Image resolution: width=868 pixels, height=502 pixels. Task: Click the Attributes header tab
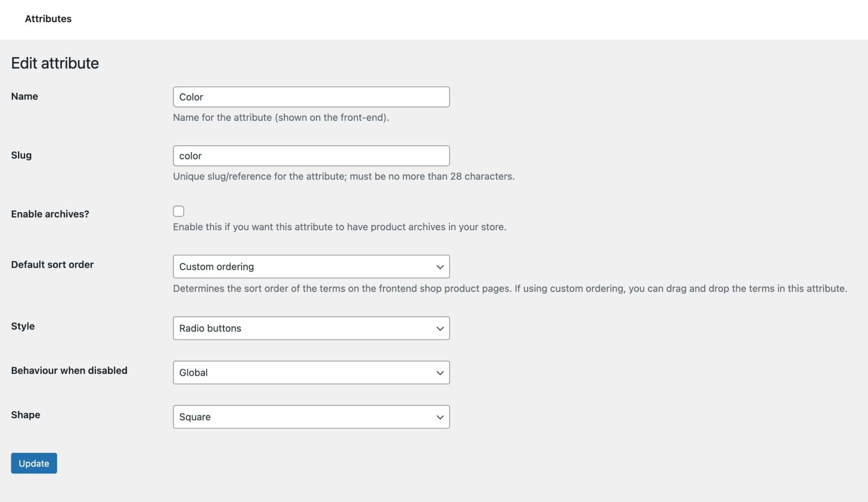pos(48,19)
